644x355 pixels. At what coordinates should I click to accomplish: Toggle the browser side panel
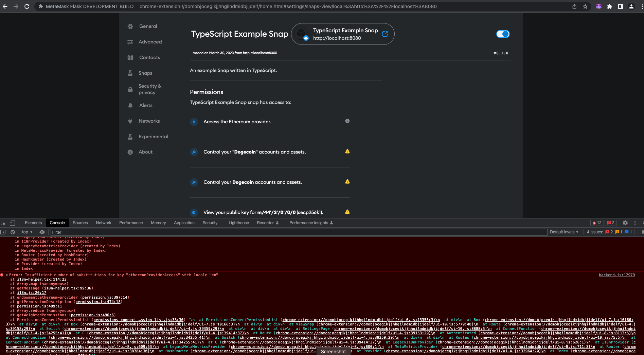click(x=621, y=6)
